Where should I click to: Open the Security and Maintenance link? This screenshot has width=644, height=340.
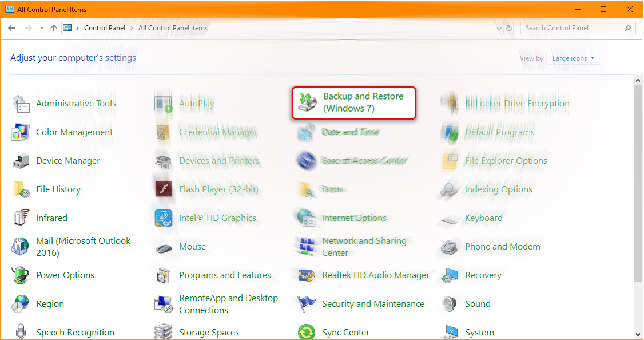click(x=373, y=304)
